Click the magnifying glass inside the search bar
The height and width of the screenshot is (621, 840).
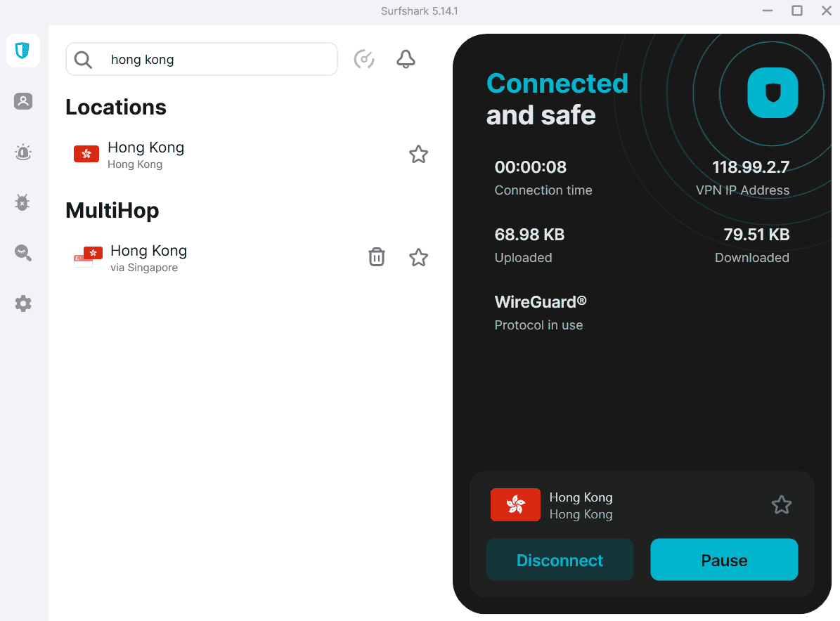tap(83, 59)
